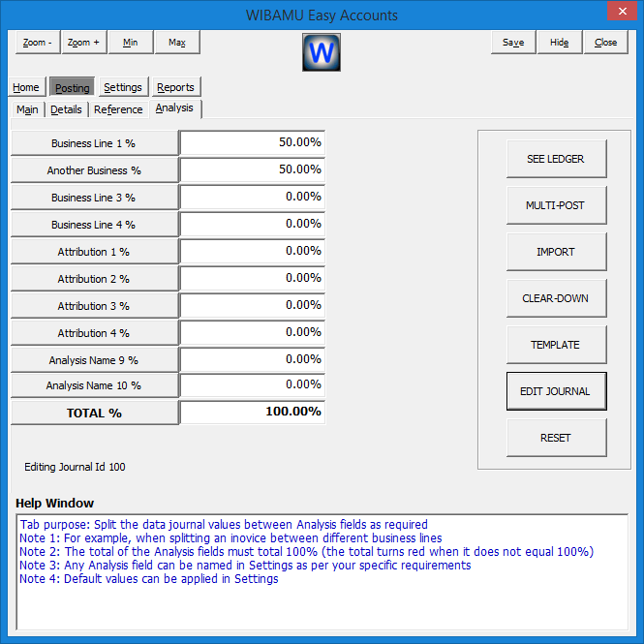Click the Close button in toolbar
Screen dimensions: 644x644
[606, 43]
